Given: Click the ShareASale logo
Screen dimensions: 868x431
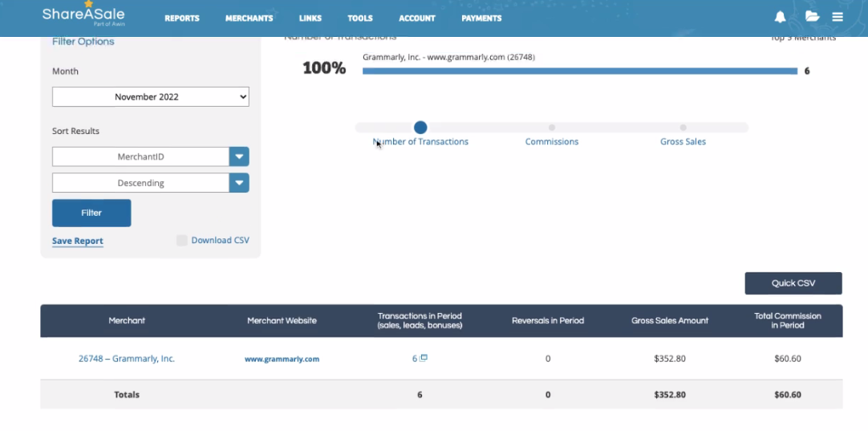Looking at the screenshot, I should pos(83,14).
